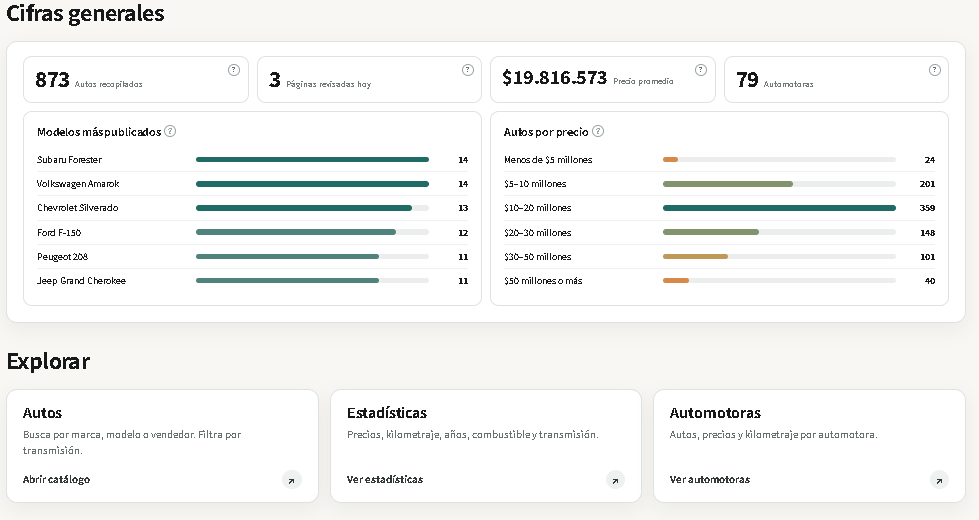The height and width of the screenshot is (520, 979).
Task: Open help icon beside Autos por precio
Action: click(598, 131)
